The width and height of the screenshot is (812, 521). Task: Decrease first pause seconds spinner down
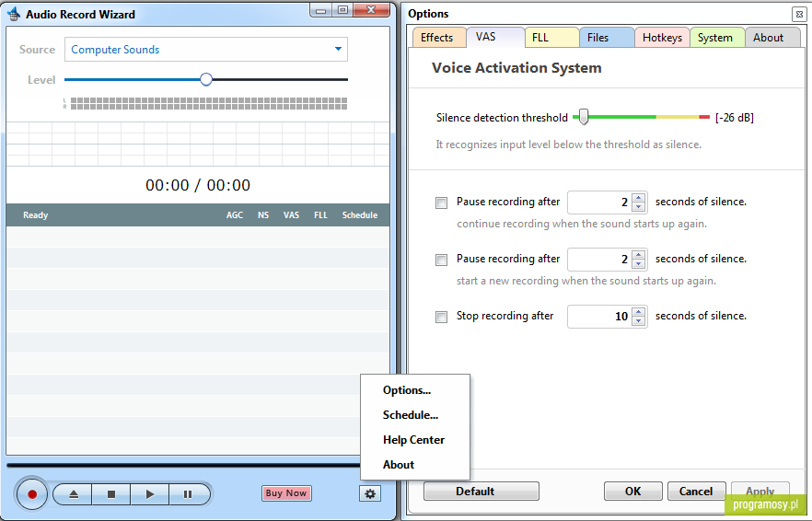point(639,207)
